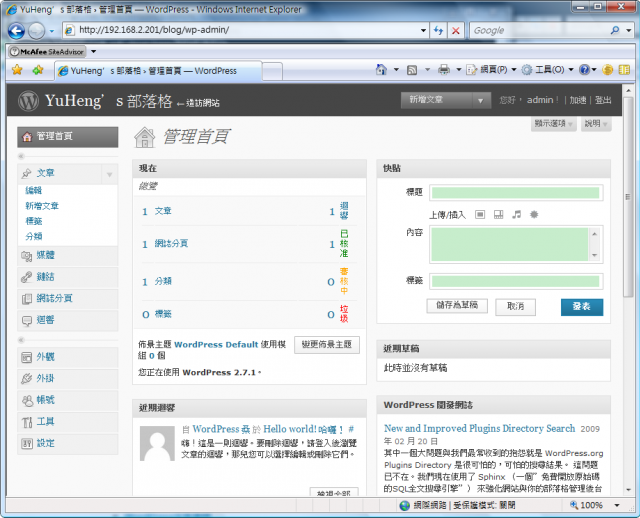This screenshot has height=518, width=640.
Task: Open address bar URL history dropdown
Action: pyautogui.click(x=423, y=30)
